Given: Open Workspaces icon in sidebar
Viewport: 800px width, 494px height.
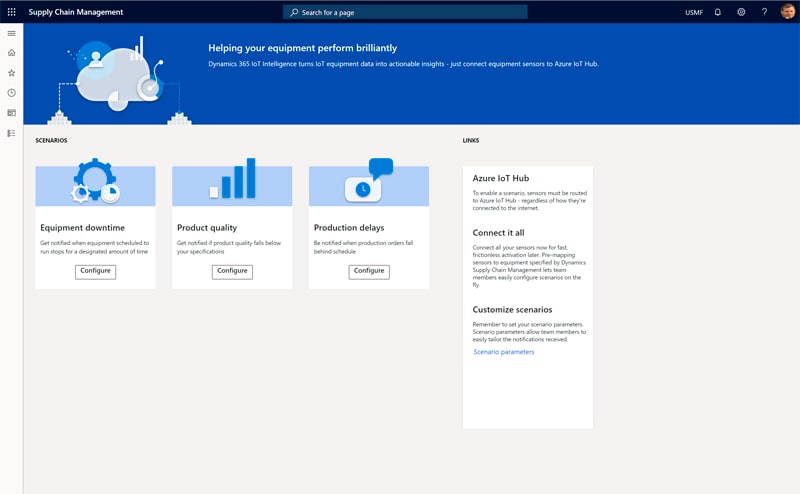Looking at the screenshot, I should 11,113.
